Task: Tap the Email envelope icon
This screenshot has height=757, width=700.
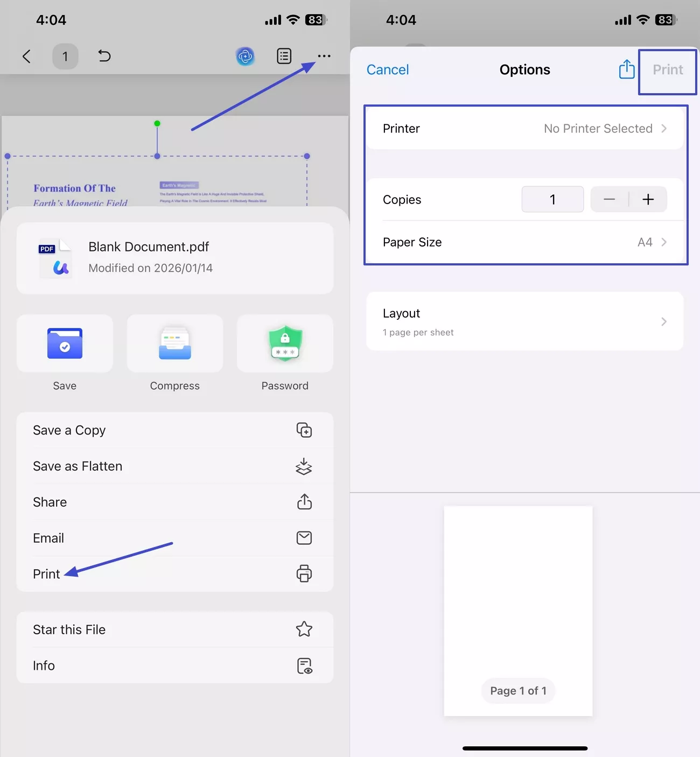Action: (x=304, y=538)
